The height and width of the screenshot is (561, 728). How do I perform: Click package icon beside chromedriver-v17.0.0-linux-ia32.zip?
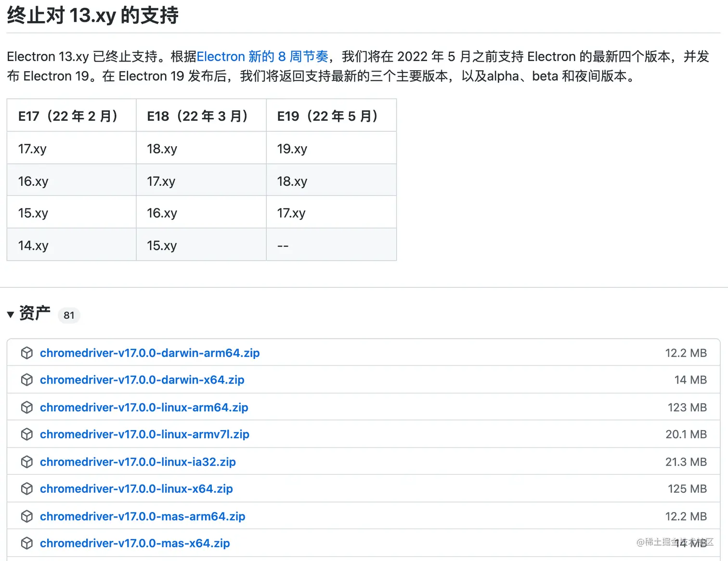click(27, 461)
